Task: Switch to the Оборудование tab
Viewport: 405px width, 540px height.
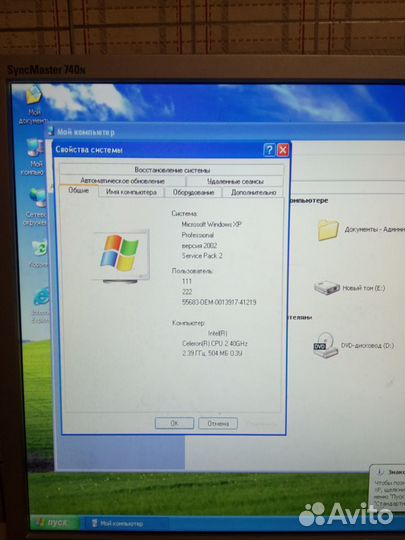Action: click(x=193, y=193)
